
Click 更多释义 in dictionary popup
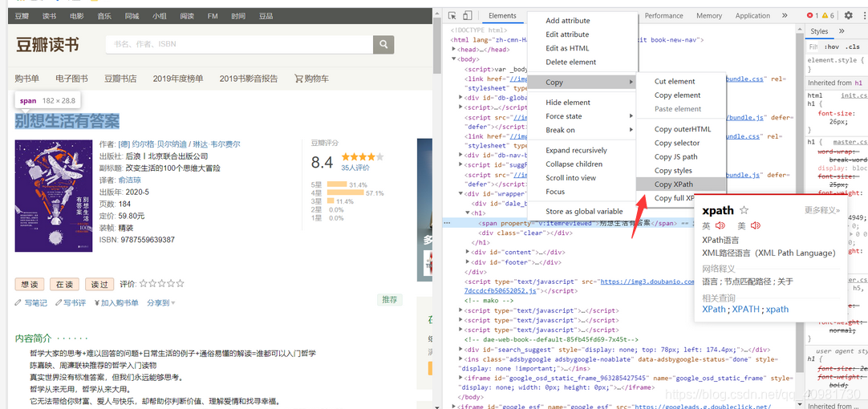(822, 210)
